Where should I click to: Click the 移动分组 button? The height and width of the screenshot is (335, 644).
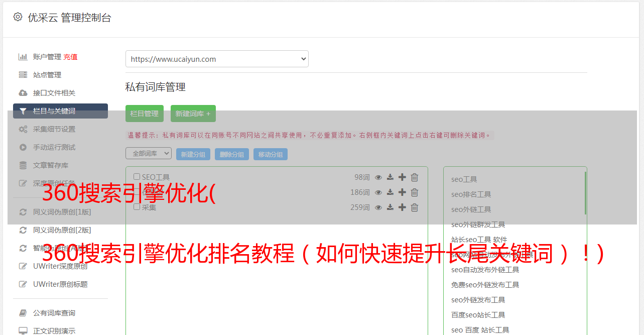[x=271, y=154]
